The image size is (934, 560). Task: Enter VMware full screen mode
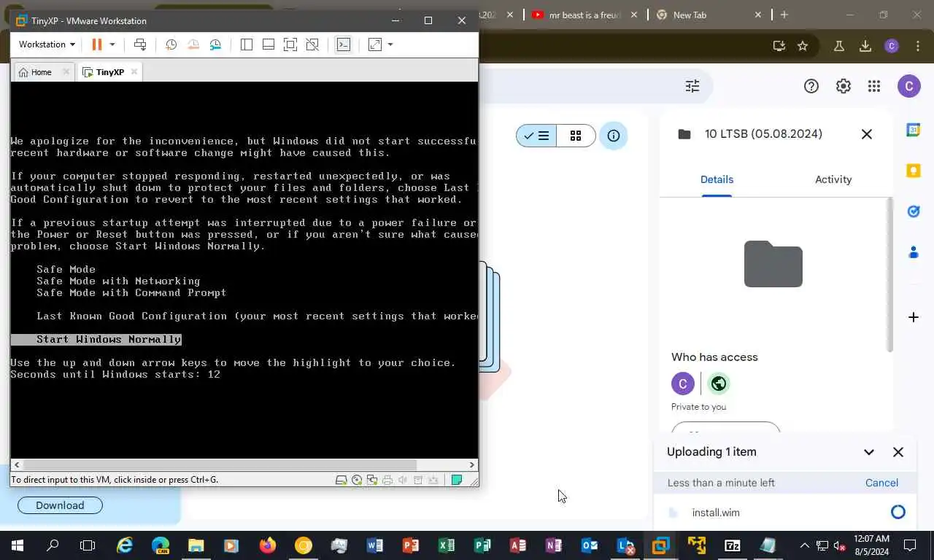click(290, 44)
